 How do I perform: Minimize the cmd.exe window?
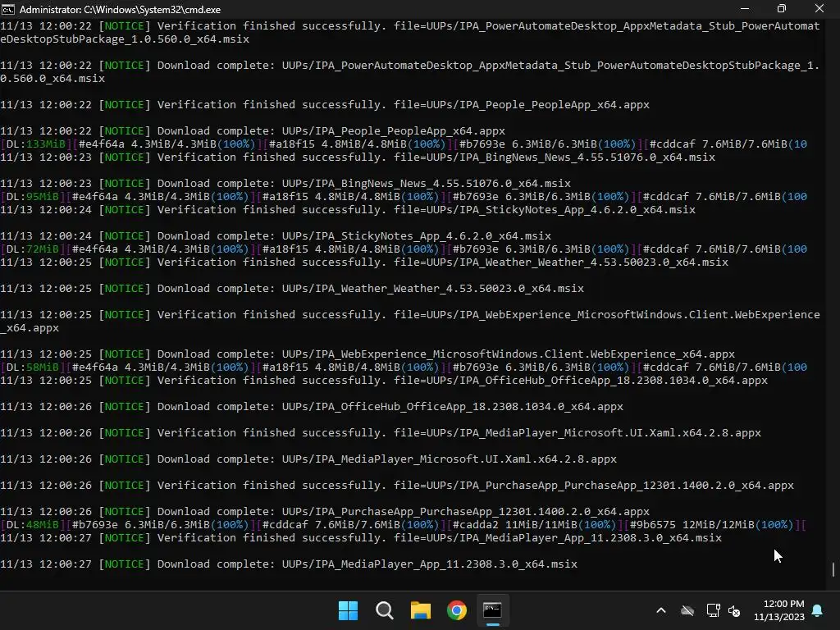[745, 9]
